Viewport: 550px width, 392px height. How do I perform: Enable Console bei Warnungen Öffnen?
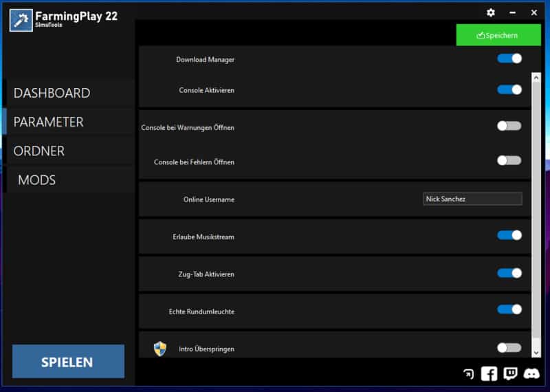(x=509, y=126)
